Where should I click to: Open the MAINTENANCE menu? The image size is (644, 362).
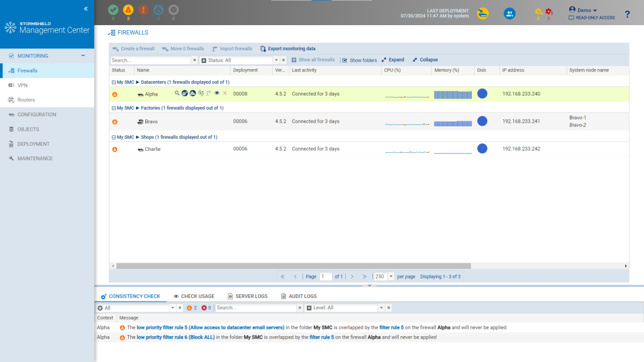(47, 158)
